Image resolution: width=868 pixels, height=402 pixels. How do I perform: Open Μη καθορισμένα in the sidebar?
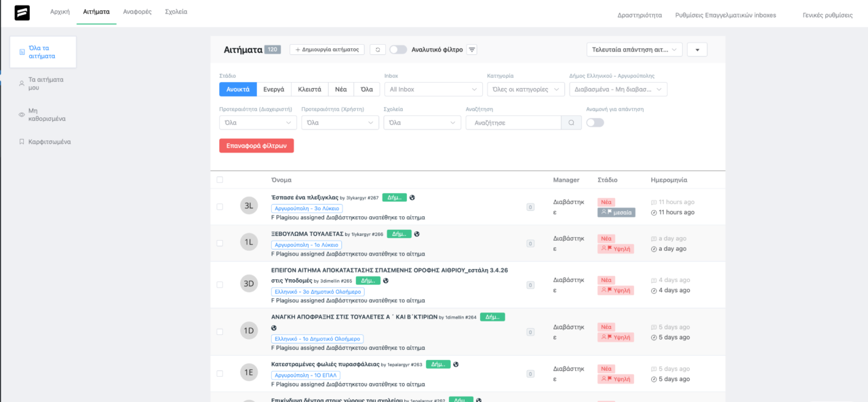pyautogui.click(x=46, y=115)
